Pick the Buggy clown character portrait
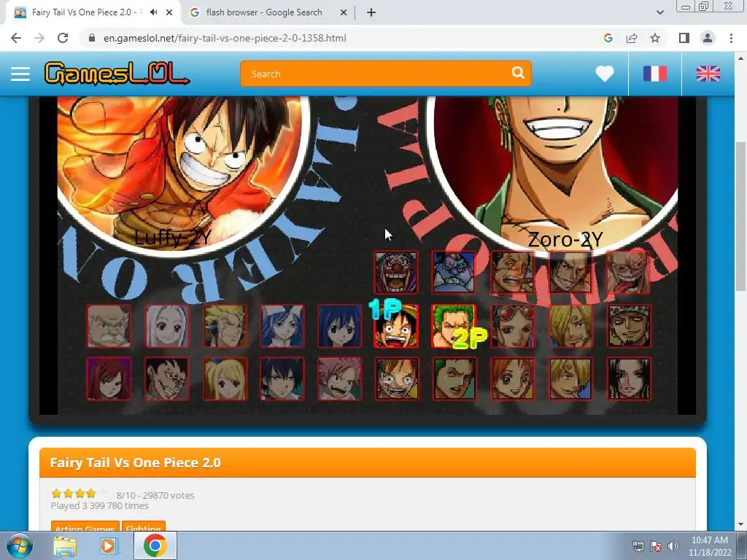Screen dimensions: 747x560 click(x=396, y=273)
